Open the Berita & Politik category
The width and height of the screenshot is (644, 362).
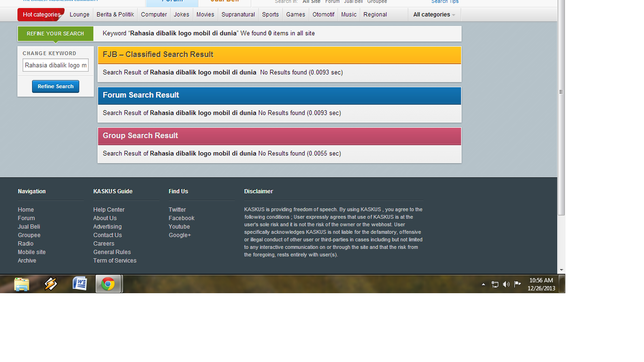click(x=115, y=15)
